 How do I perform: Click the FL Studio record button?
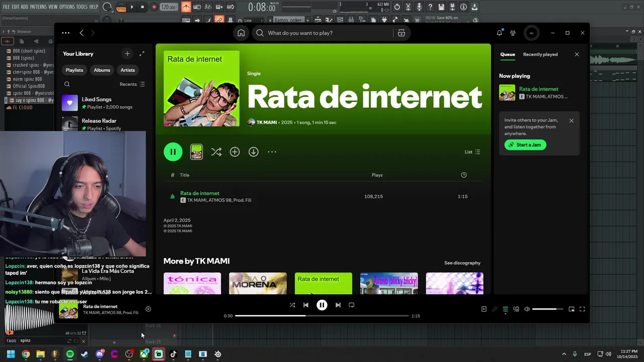coord(154,7)
